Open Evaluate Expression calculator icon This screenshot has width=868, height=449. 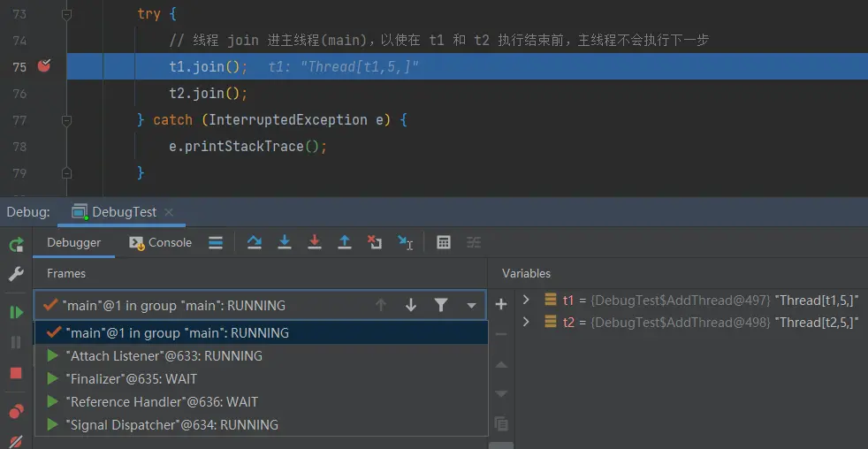pos(444,242)
